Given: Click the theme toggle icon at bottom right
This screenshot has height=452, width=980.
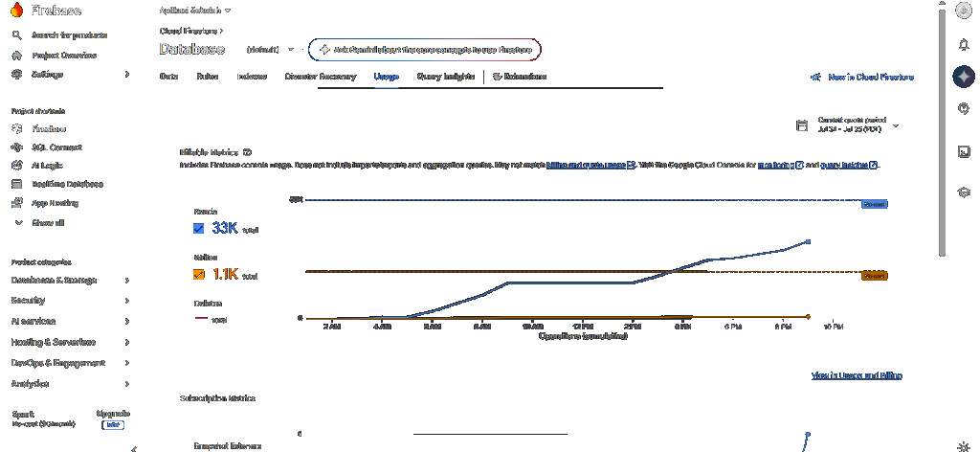Looking at the screenshot, I should point(963,446).
